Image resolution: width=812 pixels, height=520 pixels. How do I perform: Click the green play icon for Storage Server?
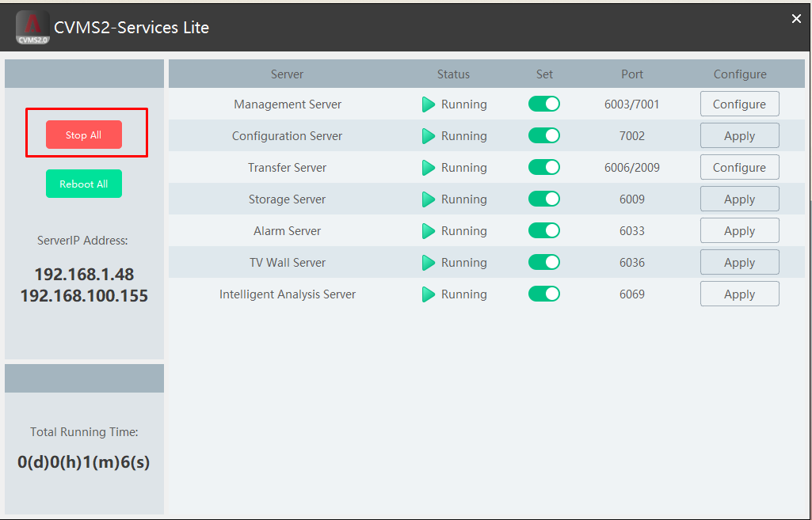tap(429, 199)
